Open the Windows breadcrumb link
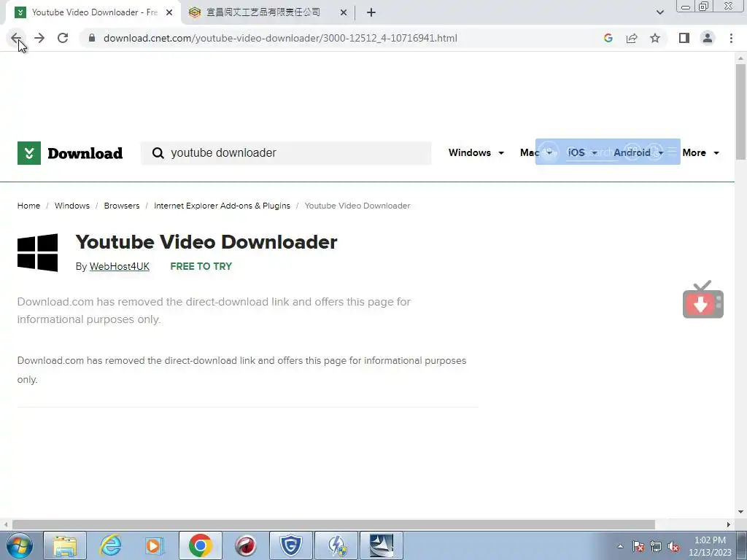 pyautogui.click(x=72, y=206)
